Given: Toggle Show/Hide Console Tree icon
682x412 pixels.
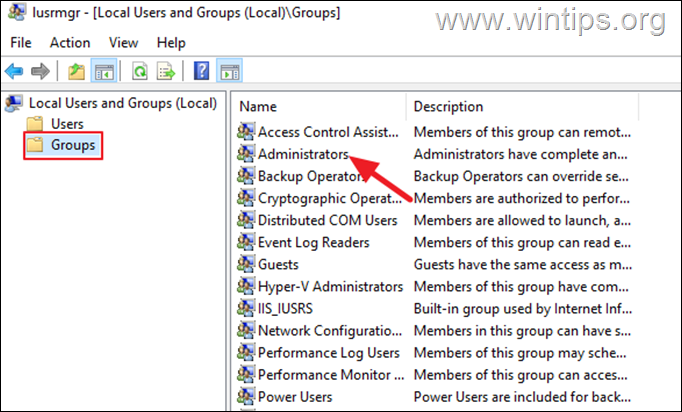Looking at the screenshot, I should pos(104,71).
